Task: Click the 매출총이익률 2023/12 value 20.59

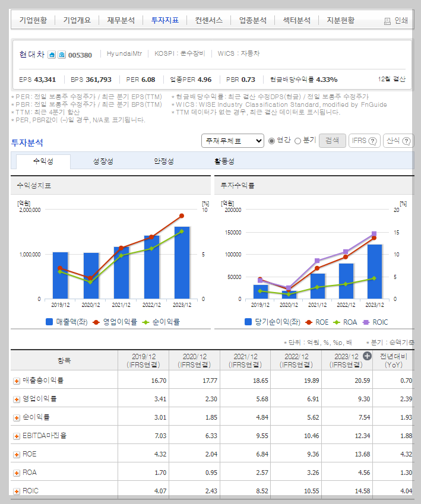Action: click(362, 381)
